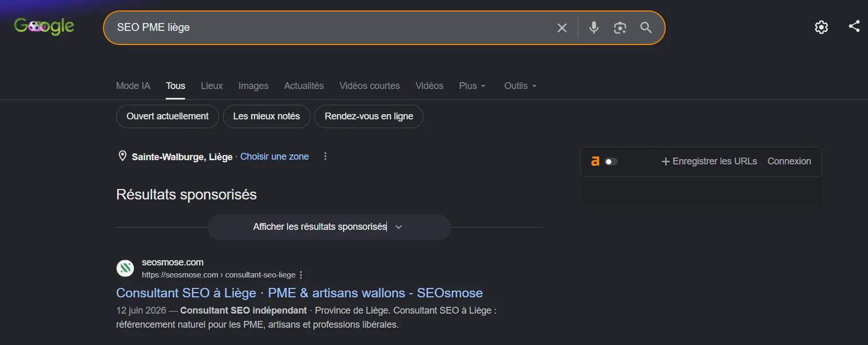The width and height of the screenshot is (868, 345).
Task: Select the Tous tab
Action: tap(176, 86)
